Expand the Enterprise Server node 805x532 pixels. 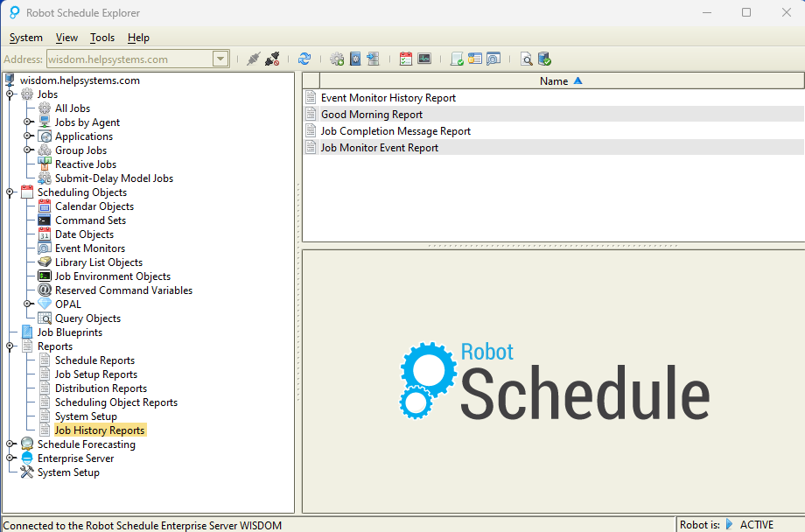[10, 458]
